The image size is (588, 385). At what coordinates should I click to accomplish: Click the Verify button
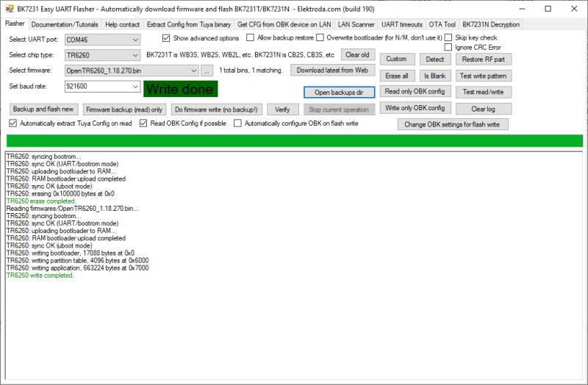point(282,109)
